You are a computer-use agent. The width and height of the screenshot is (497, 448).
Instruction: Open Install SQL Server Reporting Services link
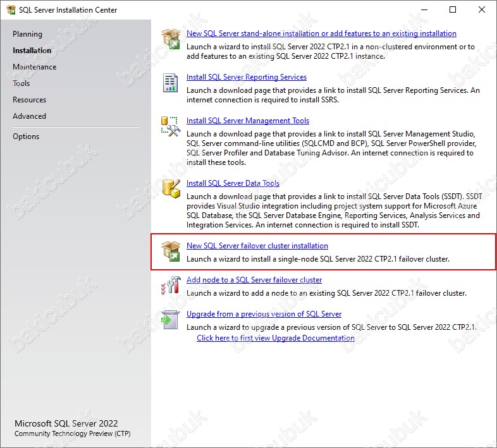[x=247, y=77]
